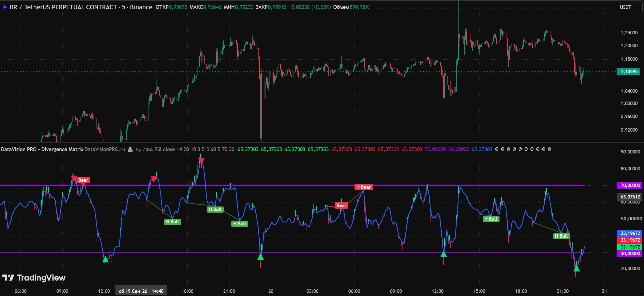Click the price change text +0,00238 (+0,25%)

click(310, 7)
